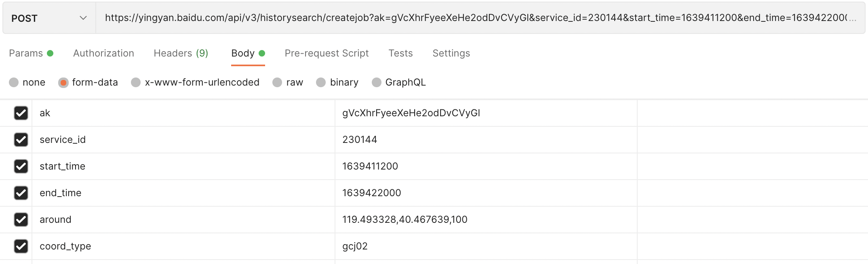The width and height of the screenshot is (868, 264).
Task: Select the none body type
Action: [x=14, y=82]
